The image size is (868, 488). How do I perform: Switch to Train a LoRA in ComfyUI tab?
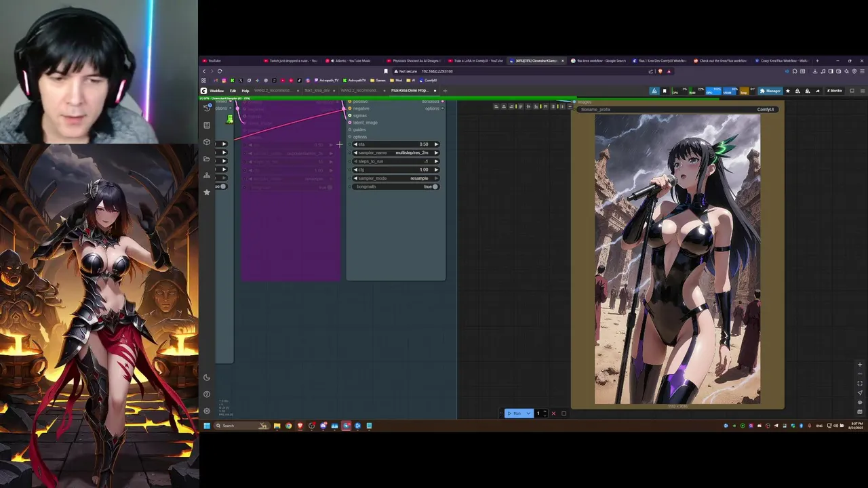click(x=477, y=61)
